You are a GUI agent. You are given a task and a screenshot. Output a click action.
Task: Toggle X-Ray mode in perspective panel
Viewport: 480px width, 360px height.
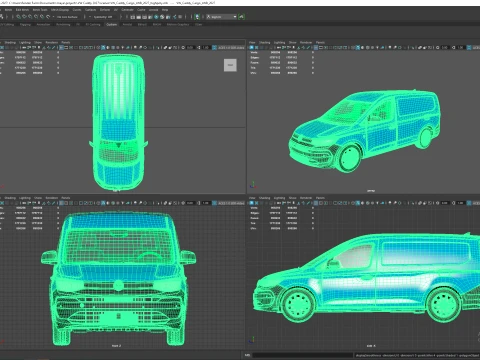click(x=420, y=47)
